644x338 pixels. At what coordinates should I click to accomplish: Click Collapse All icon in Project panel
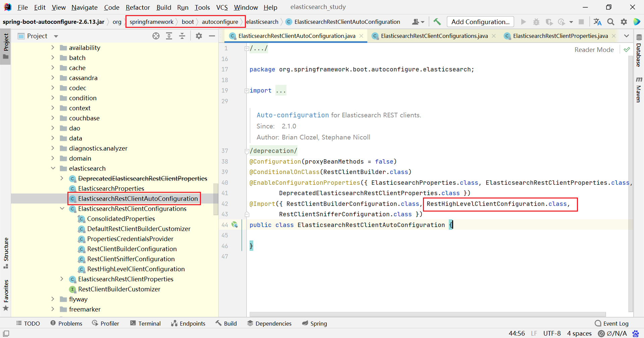point(182,36)
